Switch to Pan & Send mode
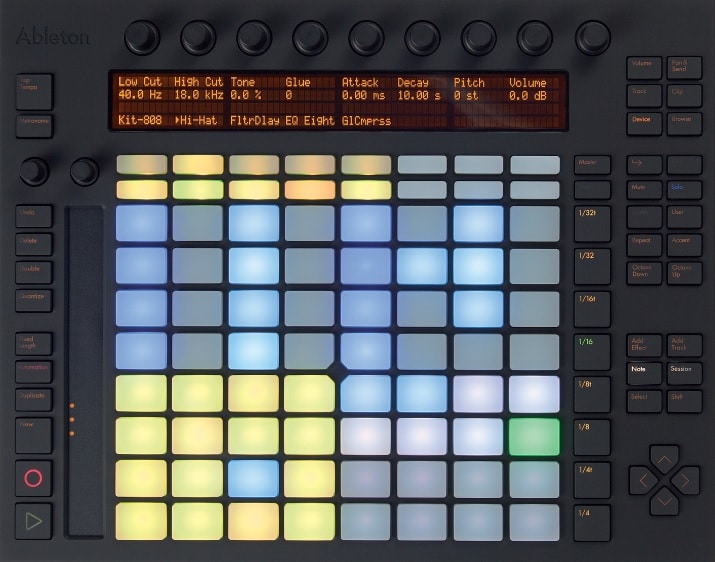The image size is (715, 562). tap(684, 68)
